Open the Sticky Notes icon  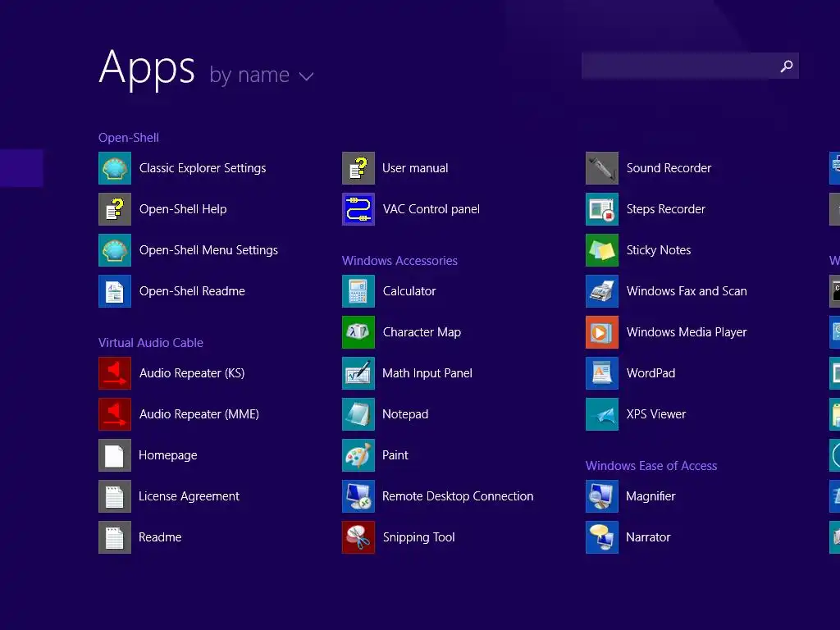(602, 250)
